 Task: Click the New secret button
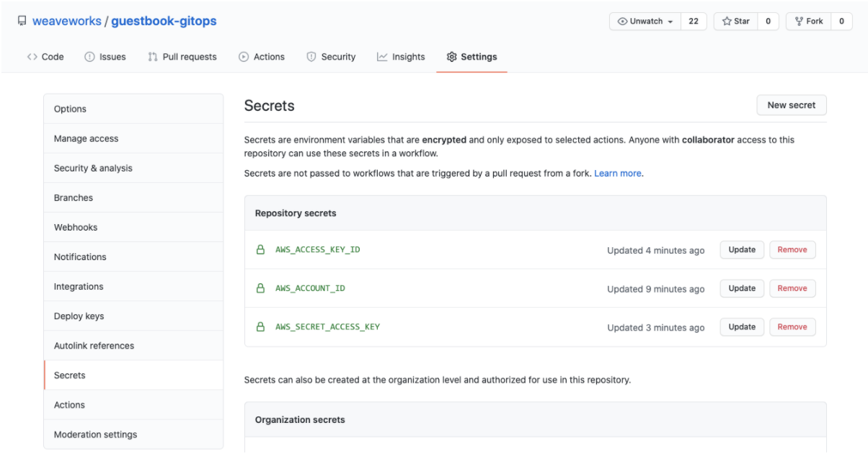[791, 105]
